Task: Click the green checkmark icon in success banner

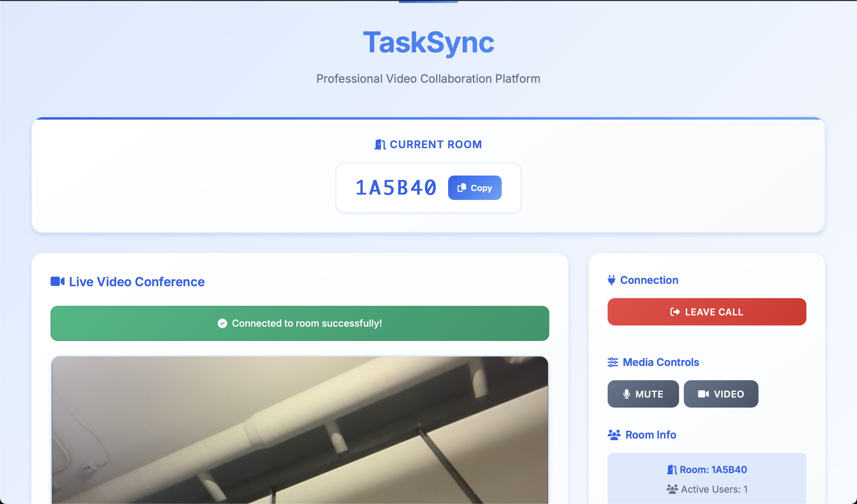Action: click(222, 323)
